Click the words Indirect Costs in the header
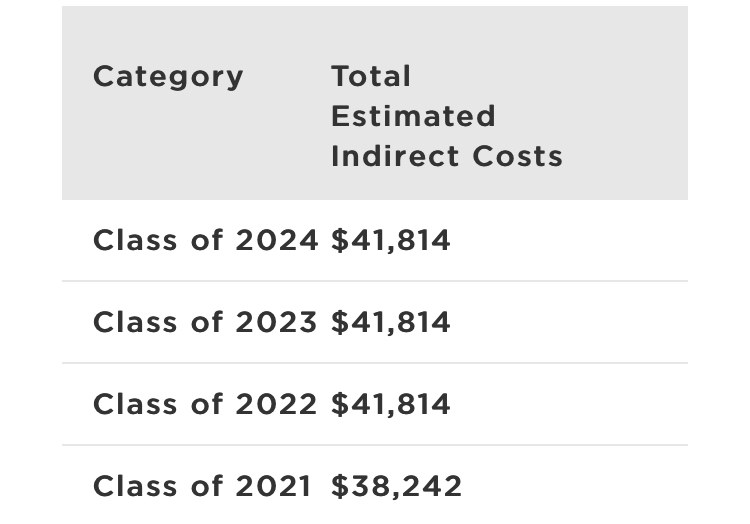The height and width of the screenshot is (524, 750). pyautogui.click(x=446, y=156)
